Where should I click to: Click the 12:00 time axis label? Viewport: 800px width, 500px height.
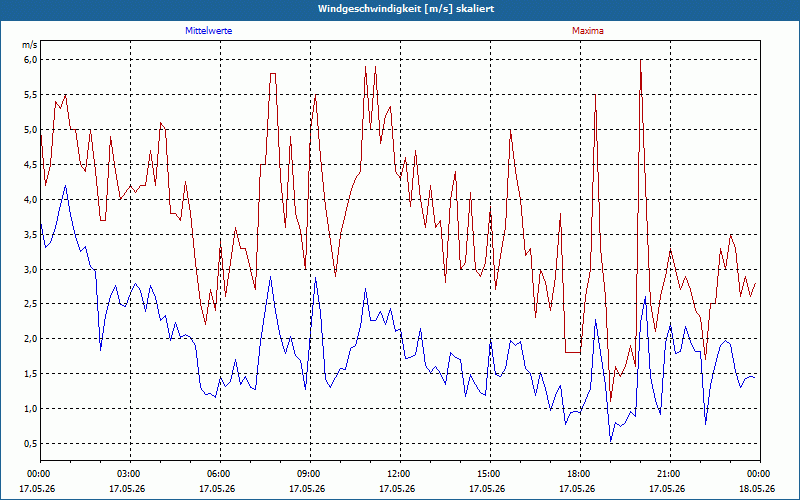pyautogui.click(x=401, y=474)
